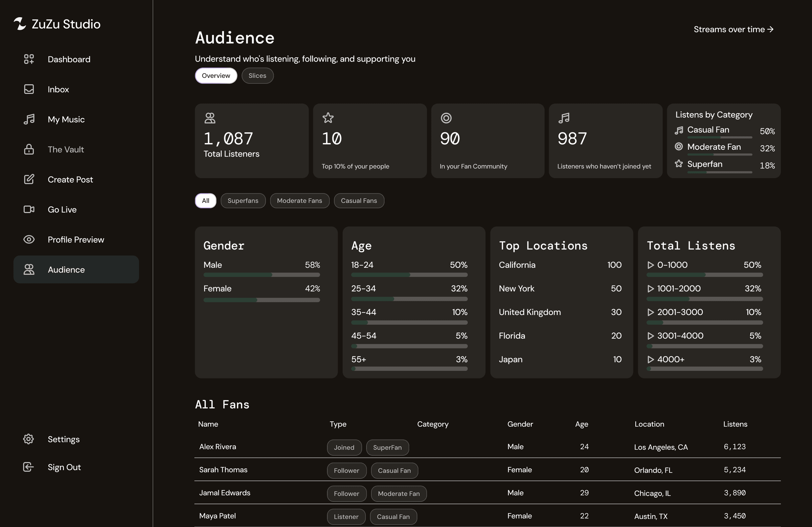Switch to the Slices tab
This screenshot has height=527, width=812.
pyautogui.click(x=257, y=75)
